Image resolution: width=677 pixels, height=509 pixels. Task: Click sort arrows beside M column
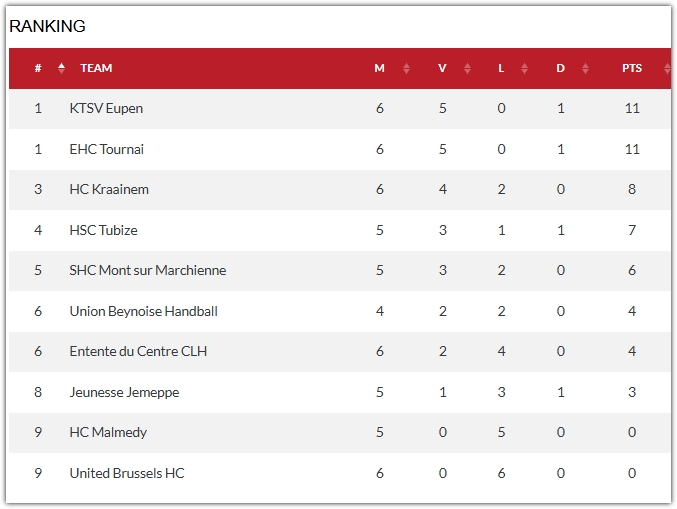coord(406,69)
